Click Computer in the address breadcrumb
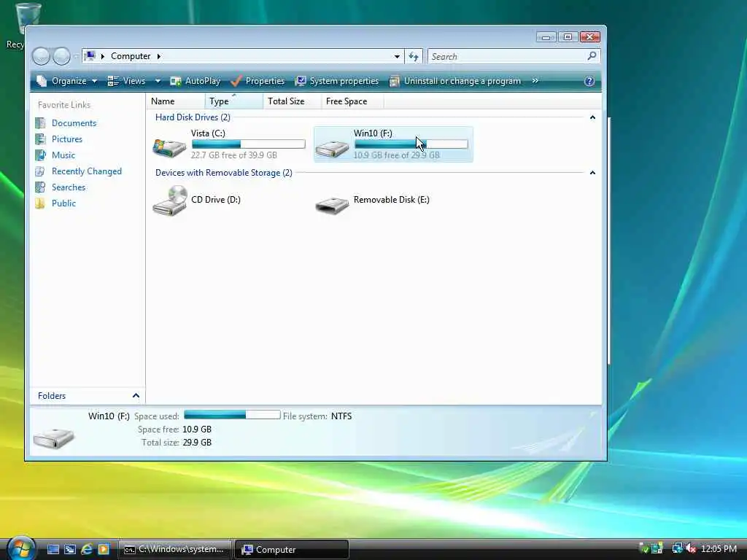The image size is (747, 560). click(x=131, y=56)
